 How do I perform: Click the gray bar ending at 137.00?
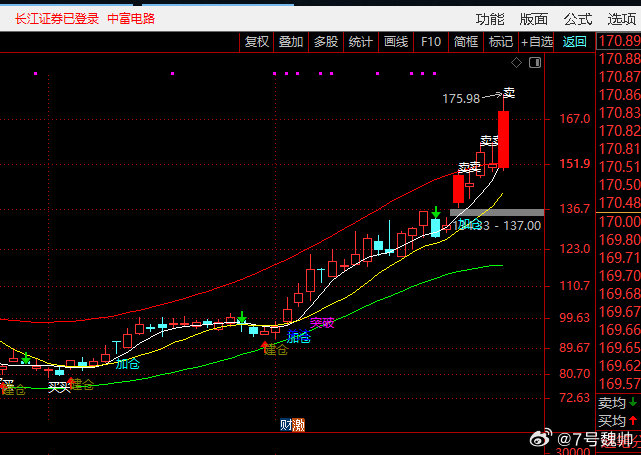[497, 212]
